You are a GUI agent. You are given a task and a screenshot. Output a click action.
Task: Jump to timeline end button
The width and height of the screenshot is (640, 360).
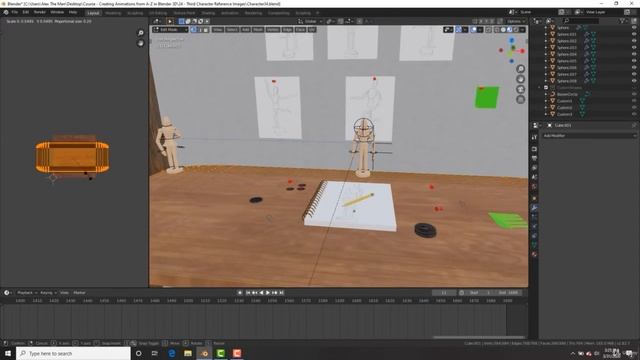click(x=281, y=293)
